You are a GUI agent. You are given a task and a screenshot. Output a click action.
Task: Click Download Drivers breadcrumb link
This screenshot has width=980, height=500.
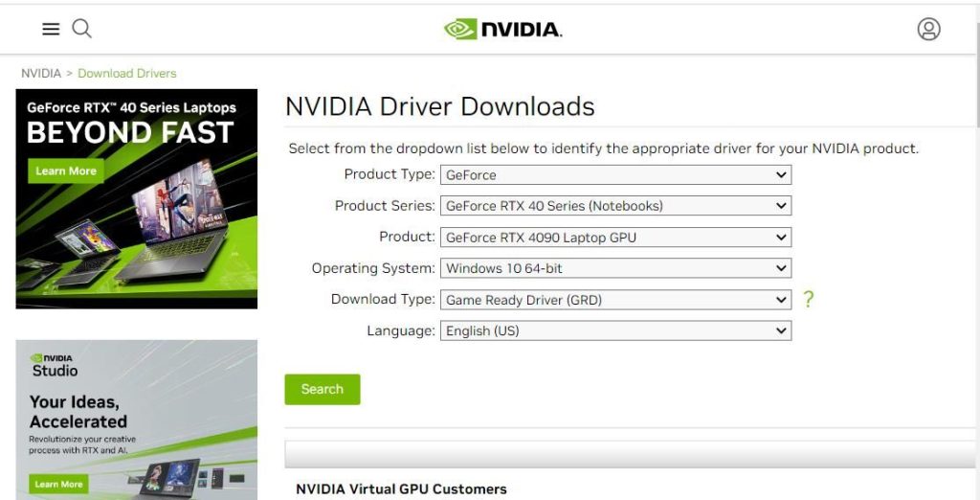pyautogui.click(x=127, y=74)
